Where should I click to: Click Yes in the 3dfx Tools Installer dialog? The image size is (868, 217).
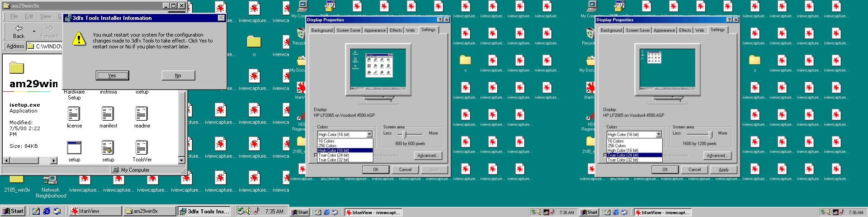pyautogui.click(x=112, y=75)
